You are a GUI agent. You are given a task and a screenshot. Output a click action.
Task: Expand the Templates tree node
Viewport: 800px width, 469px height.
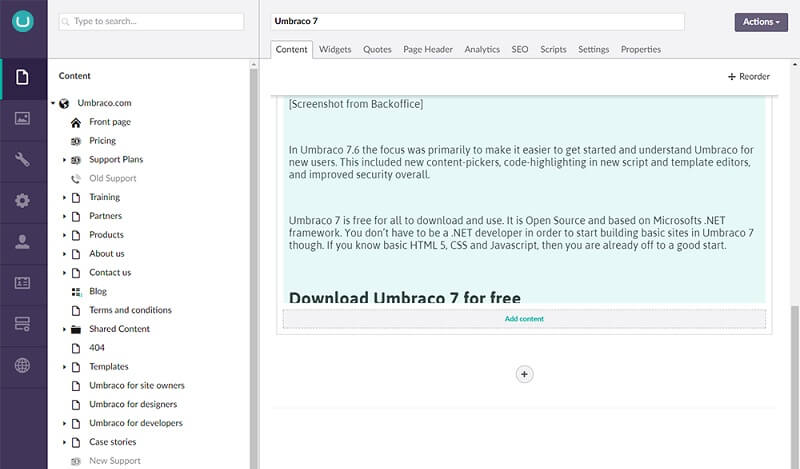point(64,367)
